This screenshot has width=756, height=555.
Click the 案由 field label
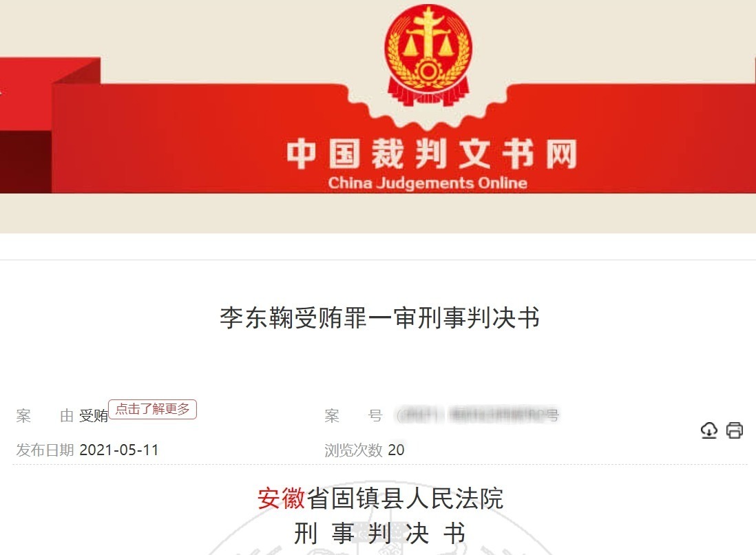click(x=45, y=416)
